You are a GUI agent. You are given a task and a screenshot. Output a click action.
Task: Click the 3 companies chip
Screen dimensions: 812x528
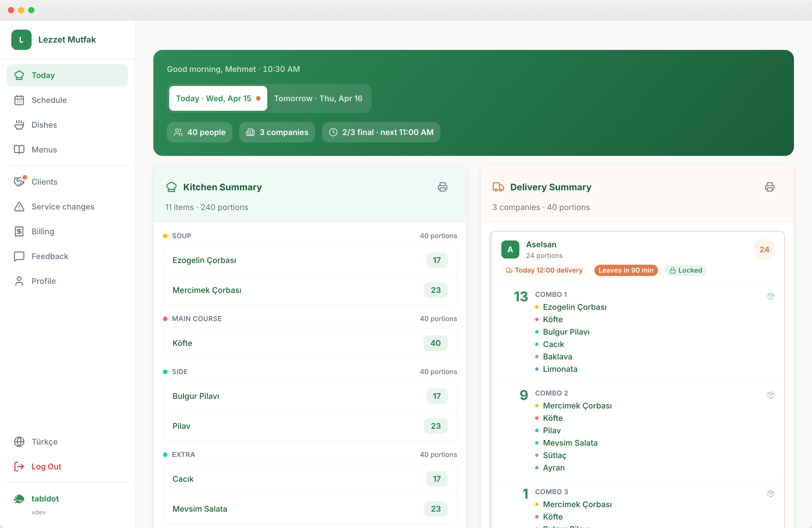277,132
